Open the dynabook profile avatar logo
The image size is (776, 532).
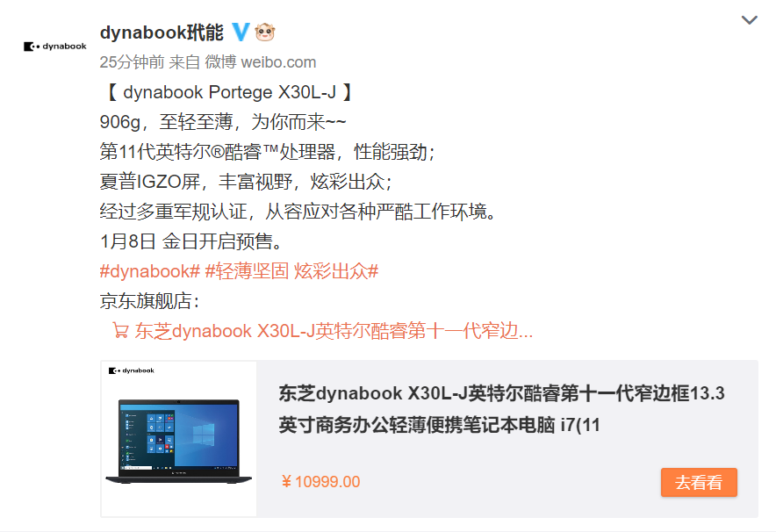[x=55, y=46]
